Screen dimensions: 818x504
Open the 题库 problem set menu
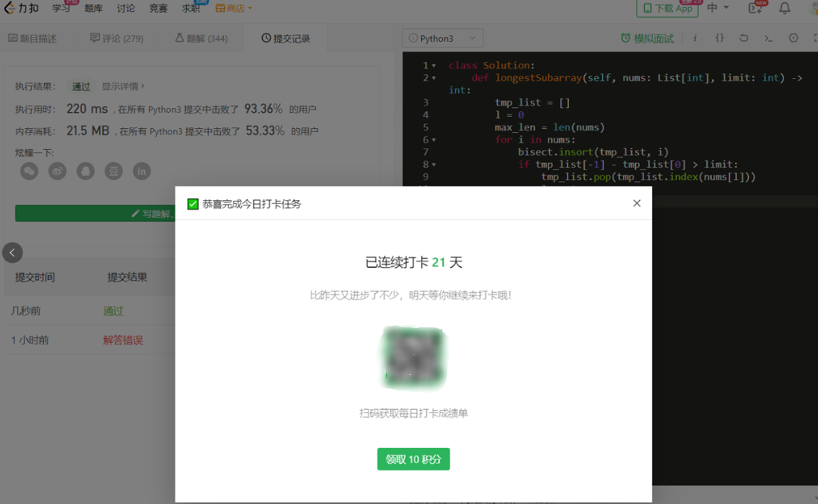[x=94, y=8]
